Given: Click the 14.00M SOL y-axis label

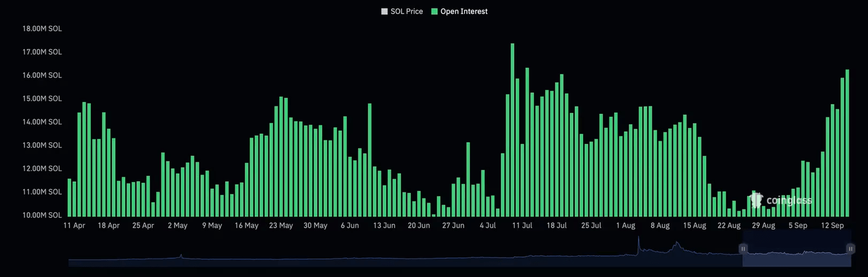Looking at the screenshot, I should click(x=42, y=122).
